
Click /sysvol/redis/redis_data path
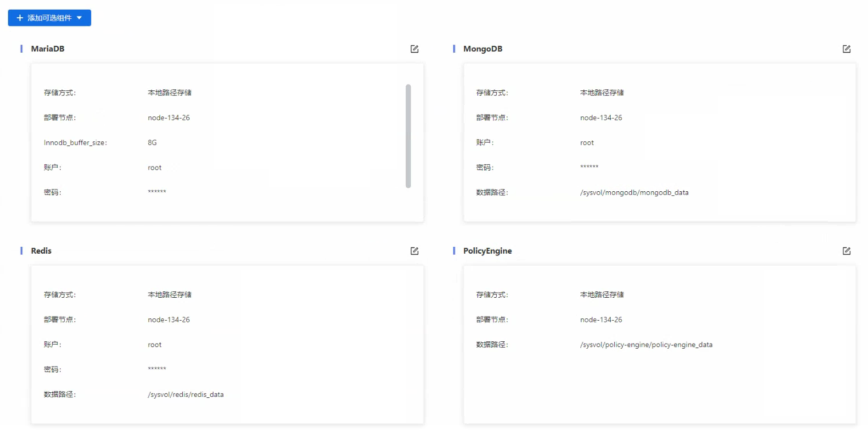(186, 394)
